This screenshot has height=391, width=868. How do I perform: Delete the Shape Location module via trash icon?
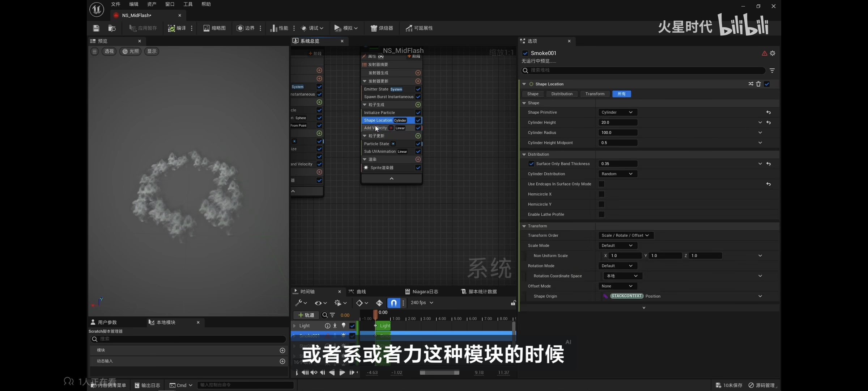(758, 84)
